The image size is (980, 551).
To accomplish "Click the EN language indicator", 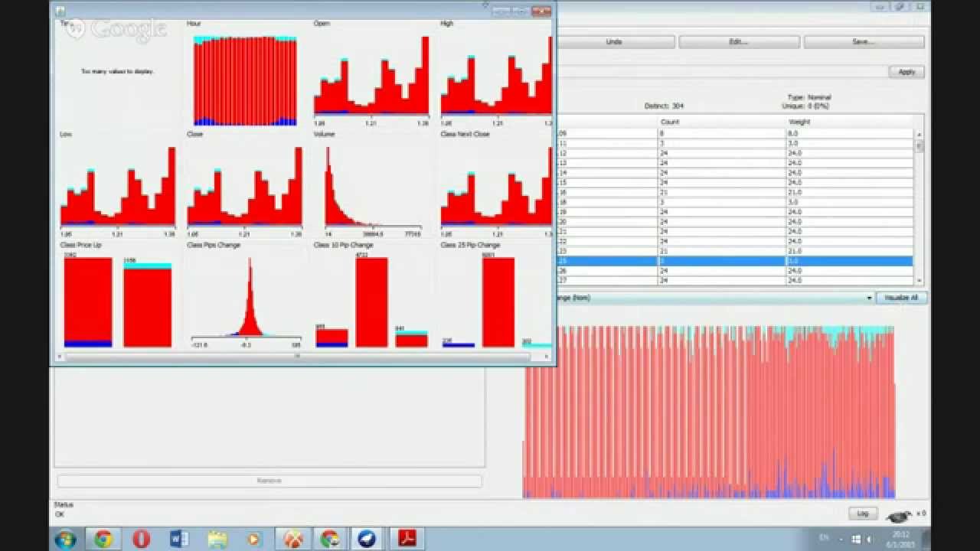I will (824, 538).
